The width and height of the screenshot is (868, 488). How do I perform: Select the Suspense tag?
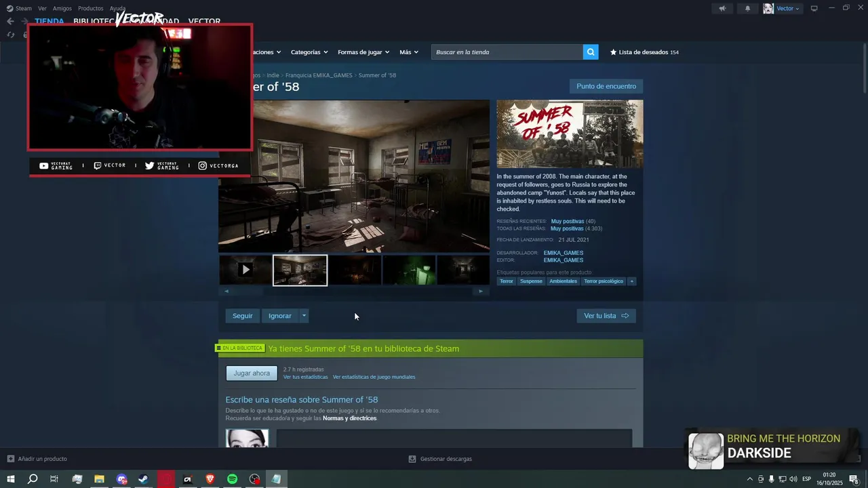click(531, 281)
